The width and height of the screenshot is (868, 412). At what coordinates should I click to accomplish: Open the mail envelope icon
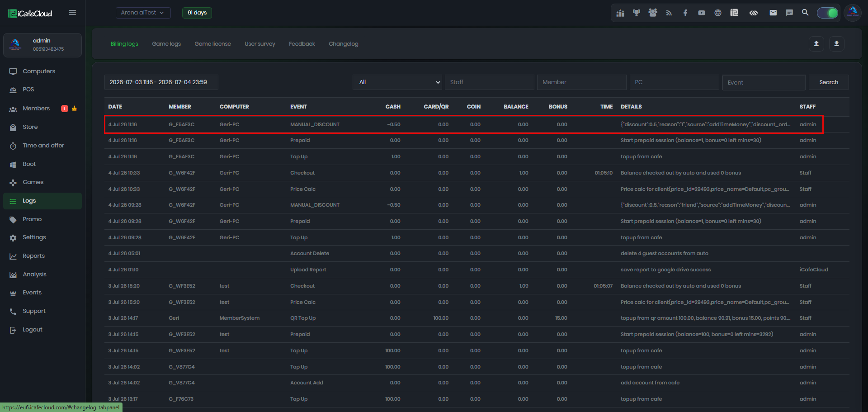point(773,13)
